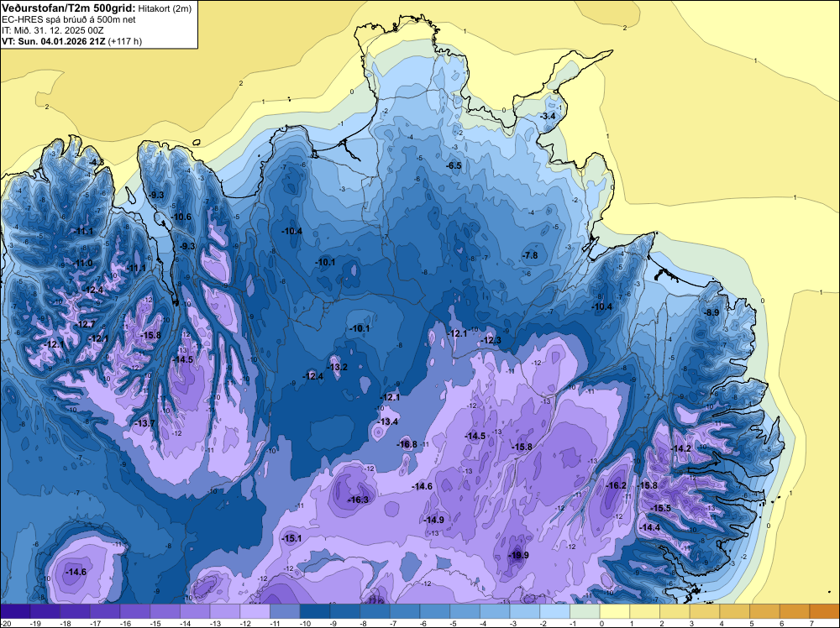Click the -15.1 temperature value
This screenshot has height=628, width=840.
[291, 539]
